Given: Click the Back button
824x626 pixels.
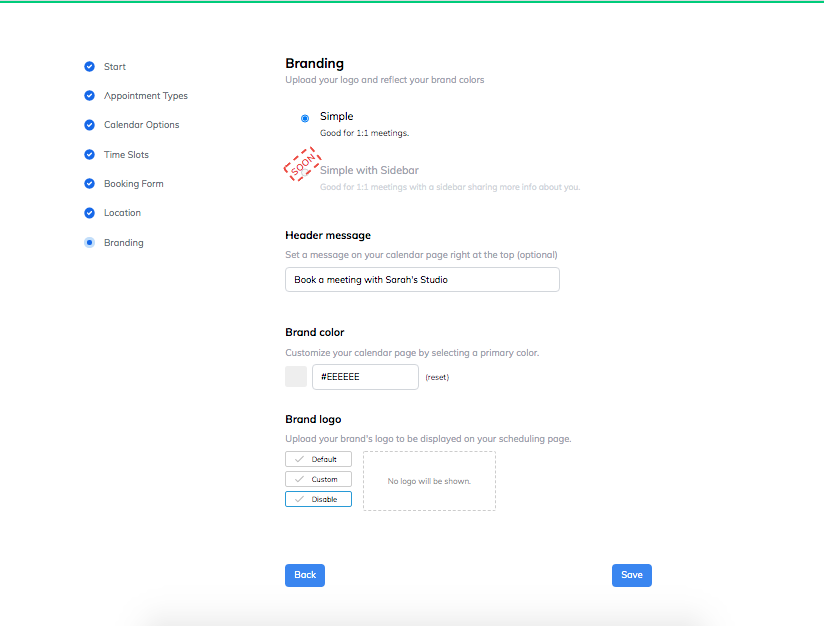Looking at the screenshot, I should click(x=305, y=575).
